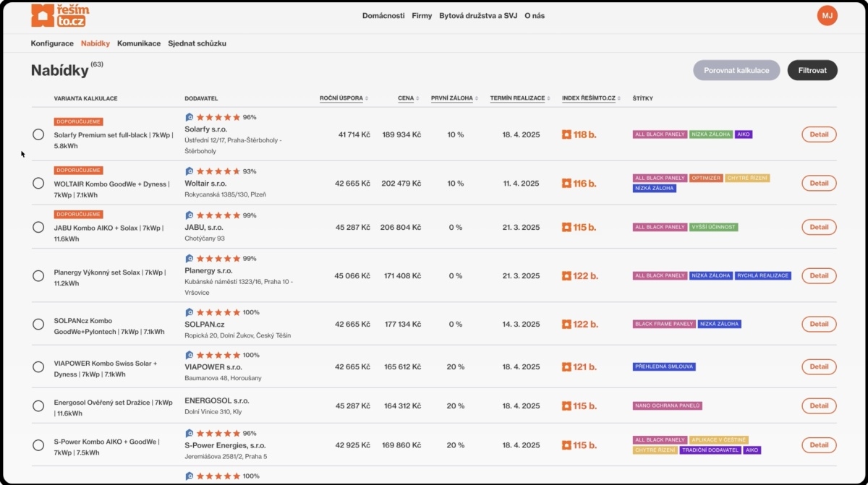Screen dimensions: 868x485
Task: Open the Domácnosti menu item
Action: tap(383, 15)
